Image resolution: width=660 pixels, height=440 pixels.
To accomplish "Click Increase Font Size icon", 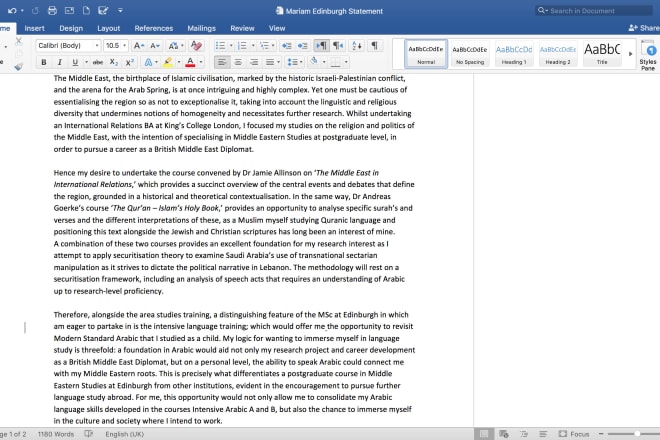I will coord(138,45).
